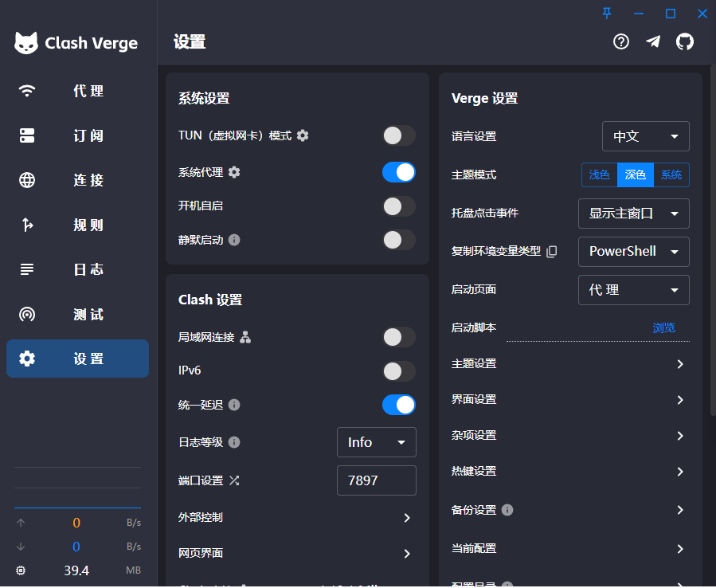716x588 pixels.
Task: Expand 主题设置 row
Action: (x=570, y=364)
